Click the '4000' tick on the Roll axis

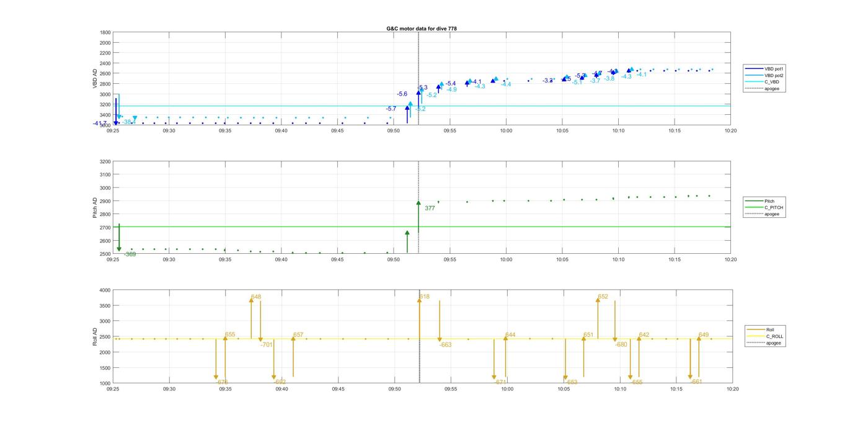(105, 290)
